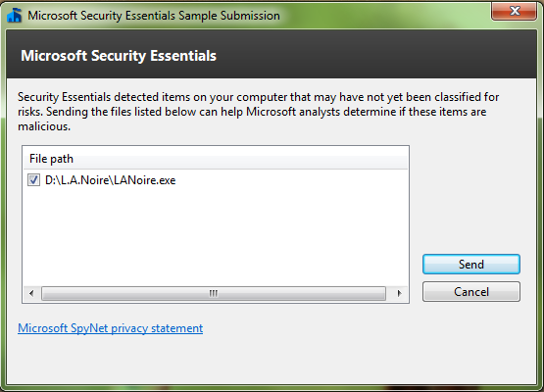Close the Sample Submission dialog window
Screen dimensions: 544x392
click(x=515, y=12)
